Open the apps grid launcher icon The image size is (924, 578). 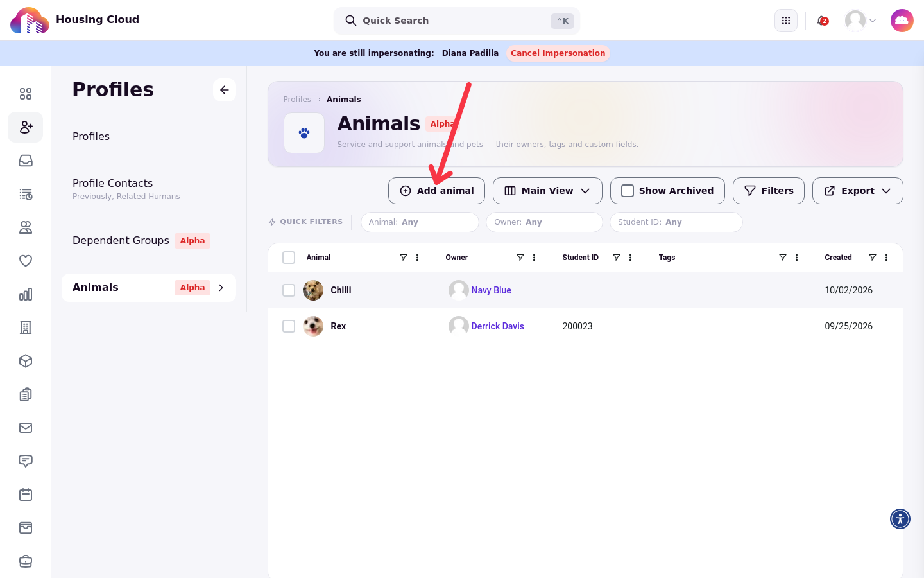pyautogui.click(x=786, y=21)
